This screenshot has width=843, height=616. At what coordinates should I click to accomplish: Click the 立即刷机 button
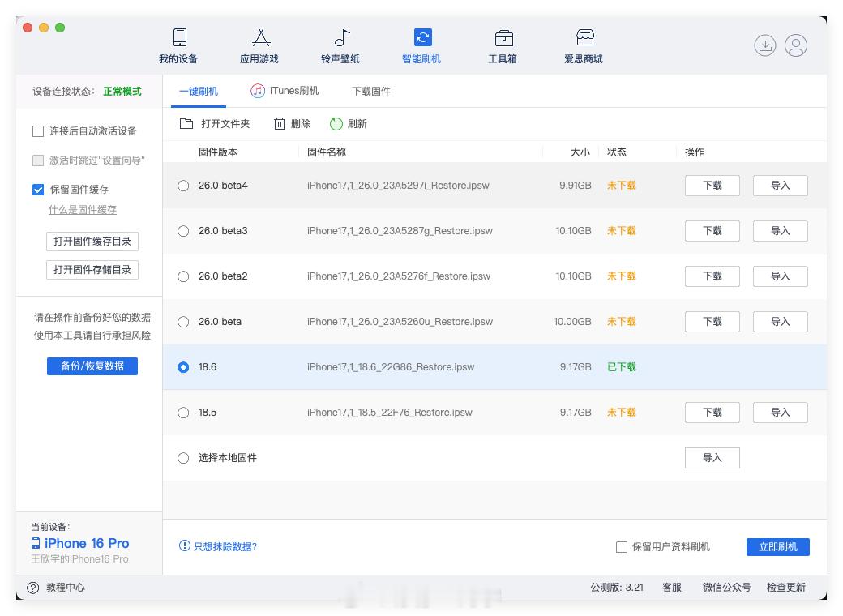click(x=778, y=546)
